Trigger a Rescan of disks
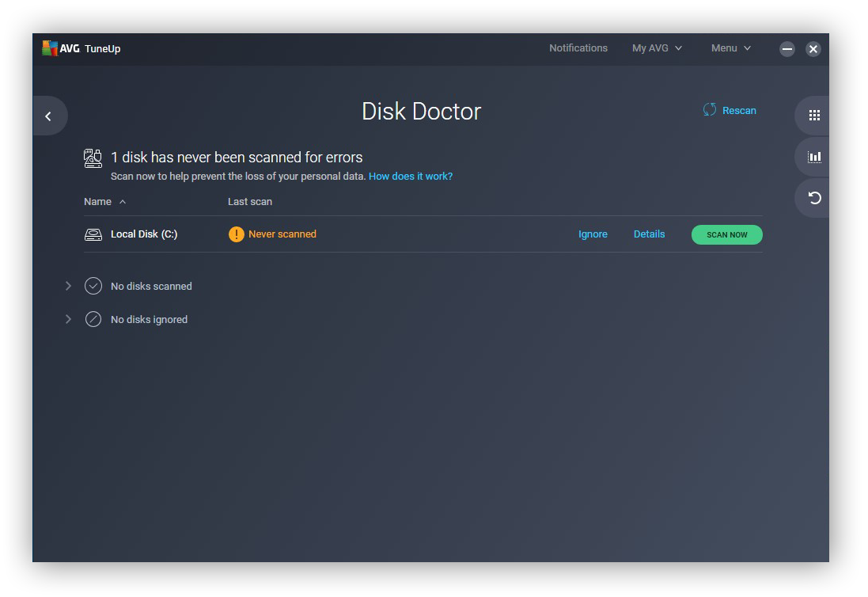 pos(730,110)
